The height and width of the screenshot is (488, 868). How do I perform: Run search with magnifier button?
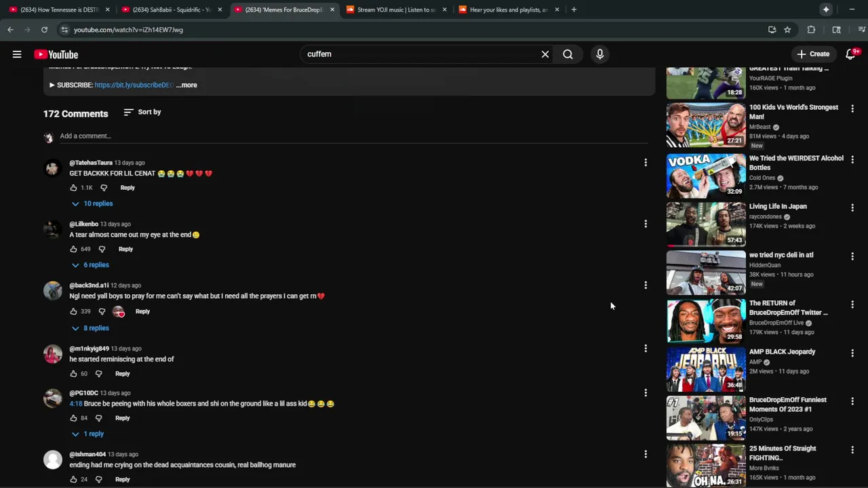[x=568, y=54]
